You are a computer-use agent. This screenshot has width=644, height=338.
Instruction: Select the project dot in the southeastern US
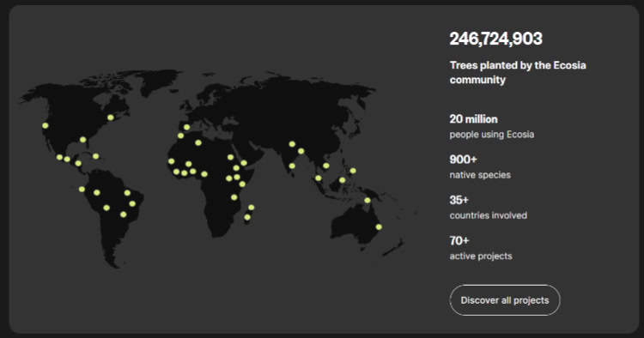[83, 140]
